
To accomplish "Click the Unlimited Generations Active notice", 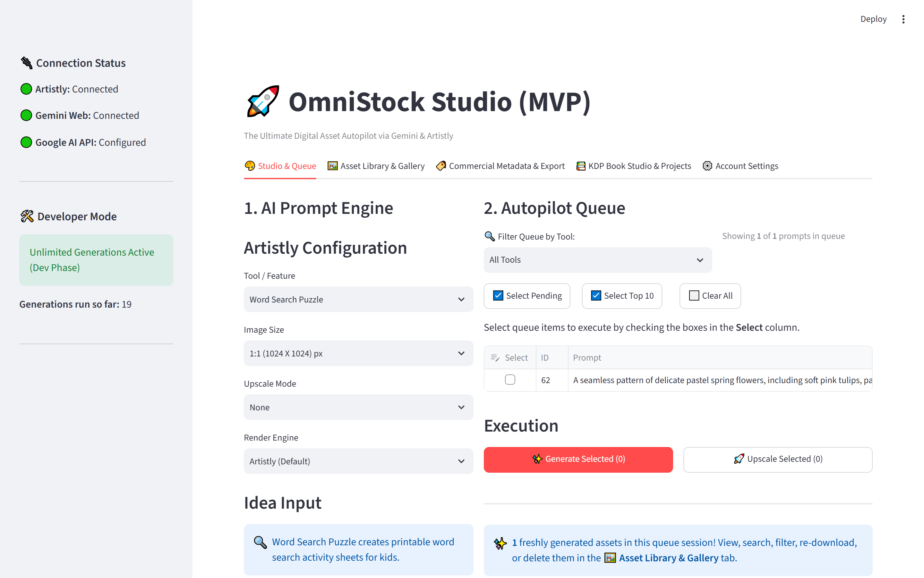I will point(96,260).
